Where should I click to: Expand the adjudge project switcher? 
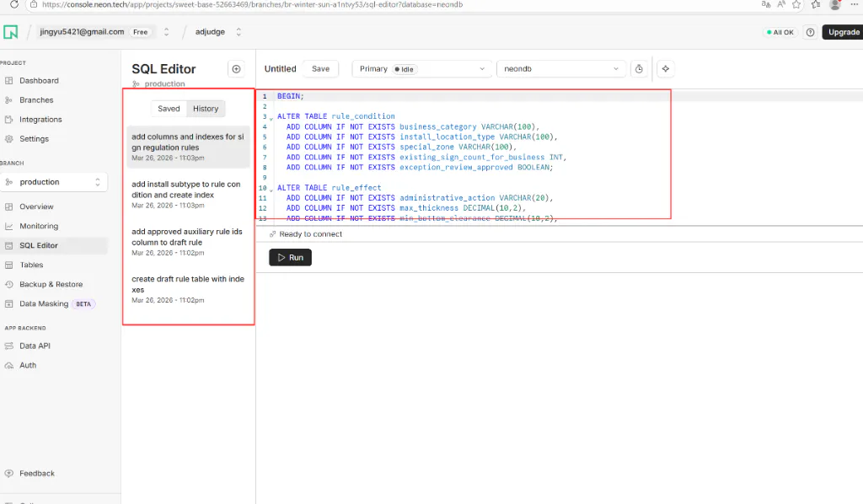point(239,32)
